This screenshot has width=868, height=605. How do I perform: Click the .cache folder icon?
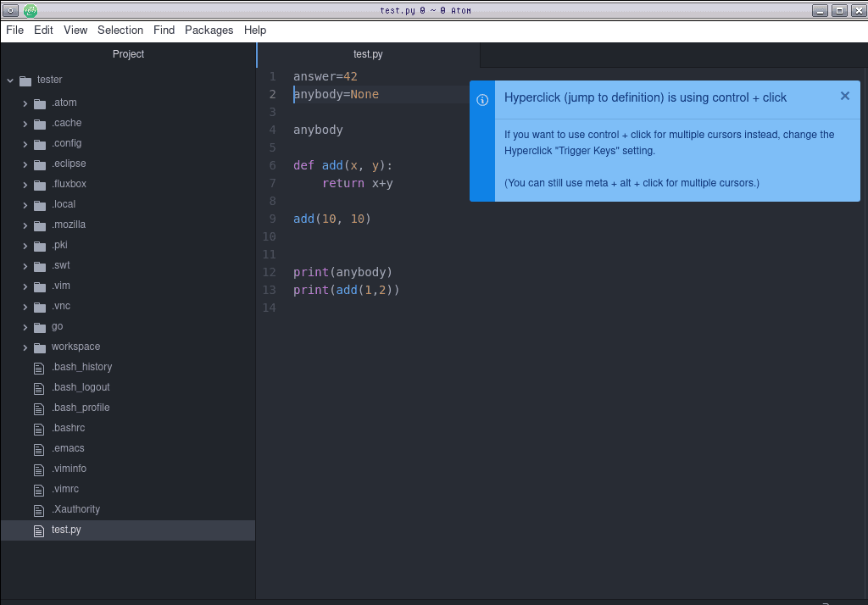(40, 124)
